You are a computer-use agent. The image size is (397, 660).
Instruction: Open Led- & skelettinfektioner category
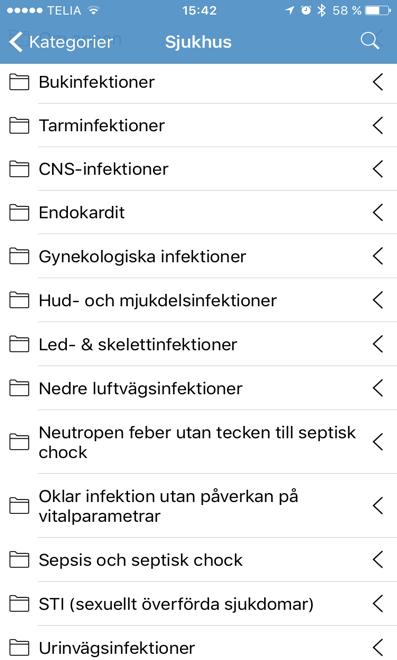[198, 344]
